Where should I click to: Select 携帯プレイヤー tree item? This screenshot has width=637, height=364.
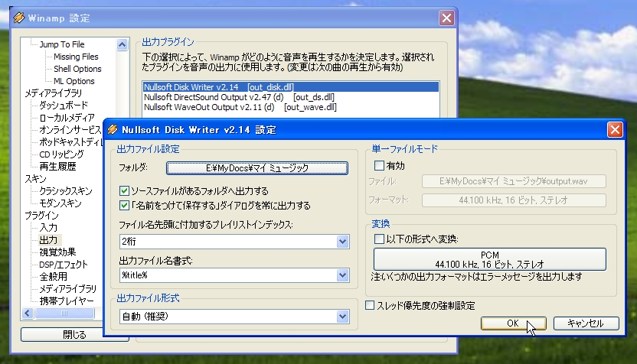point(67,301)
